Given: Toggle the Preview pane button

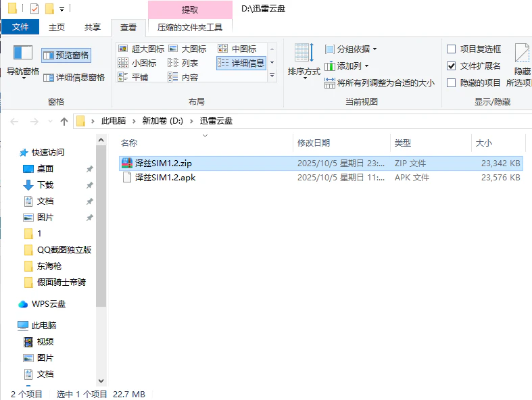Looking at the screenshot, I should 66,55.
